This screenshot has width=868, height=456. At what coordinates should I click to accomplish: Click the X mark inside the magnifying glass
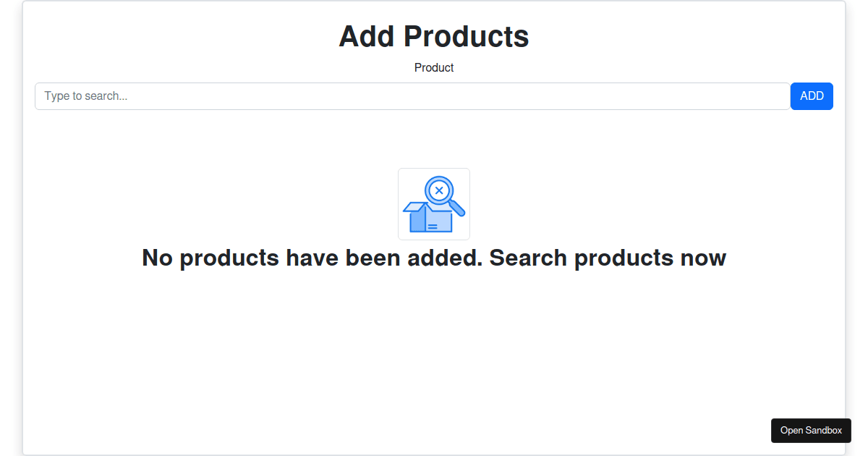pyautogui.click(x=439, y=190)
